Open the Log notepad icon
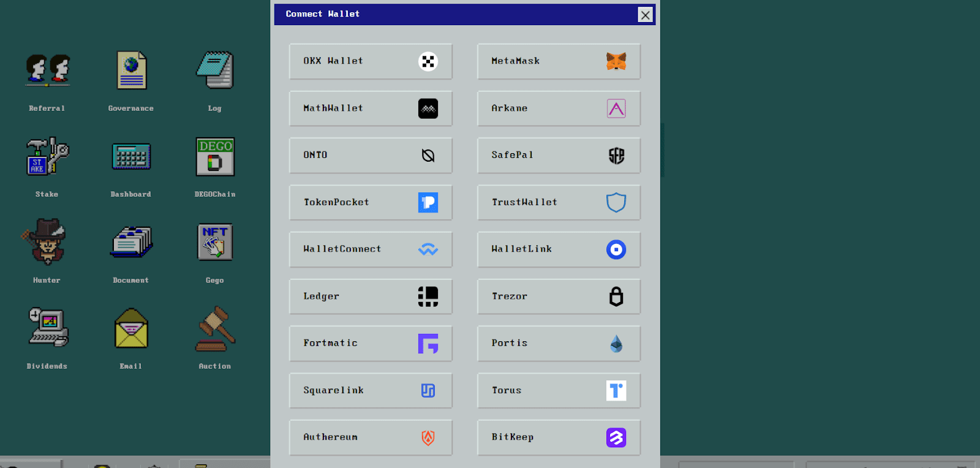 215,70
